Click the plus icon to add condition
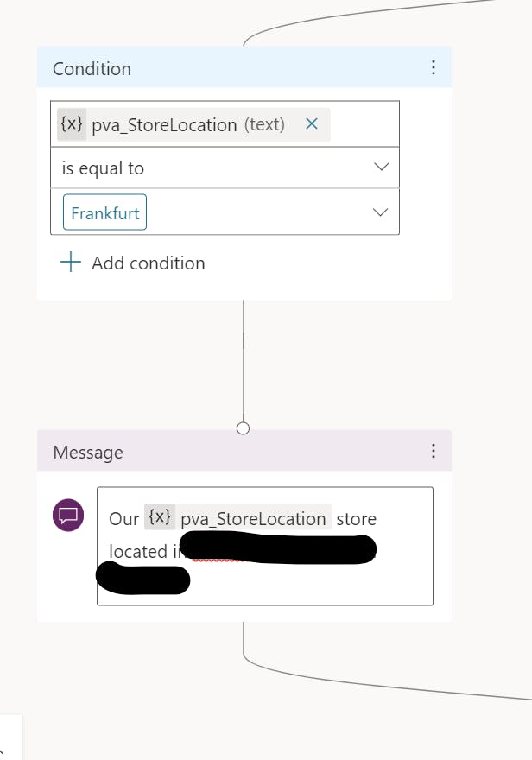 (x=70, y=263)
